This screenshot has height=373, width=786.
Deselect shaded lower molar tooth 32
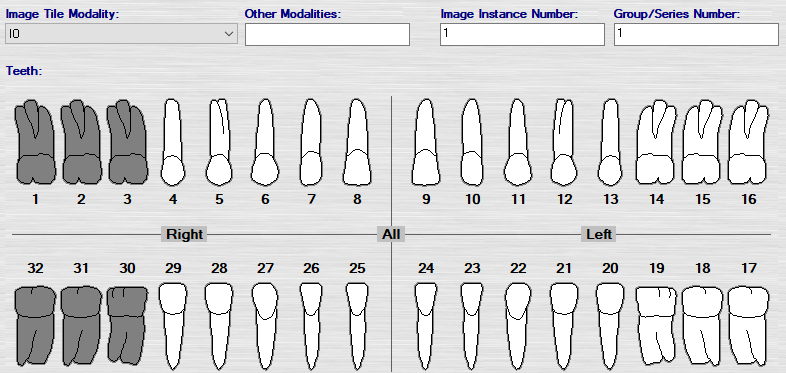click(35, 326)
